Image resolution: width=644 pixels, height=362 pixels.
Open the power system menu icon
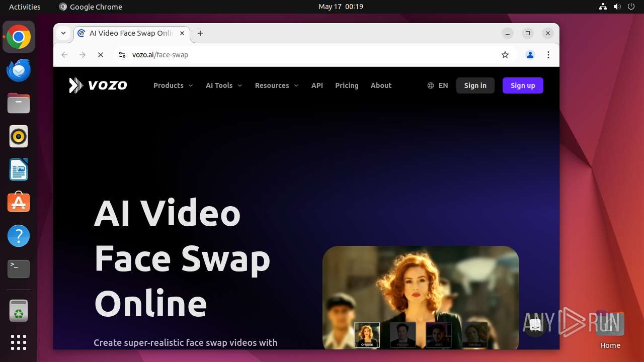coord(631,7)
